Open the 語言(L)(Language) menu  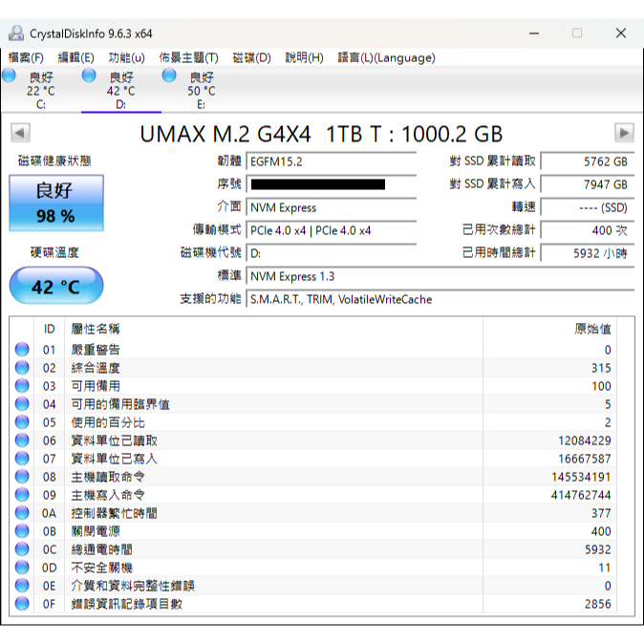point(386,57)
